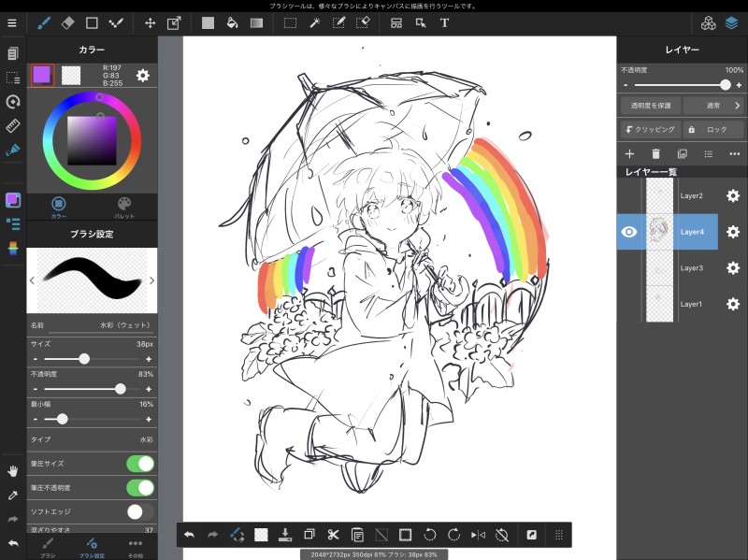The width and height of the screenshot is (748, 560).
Task: Toggle Layer4 visibility eye
Action: tap(629, 232)
